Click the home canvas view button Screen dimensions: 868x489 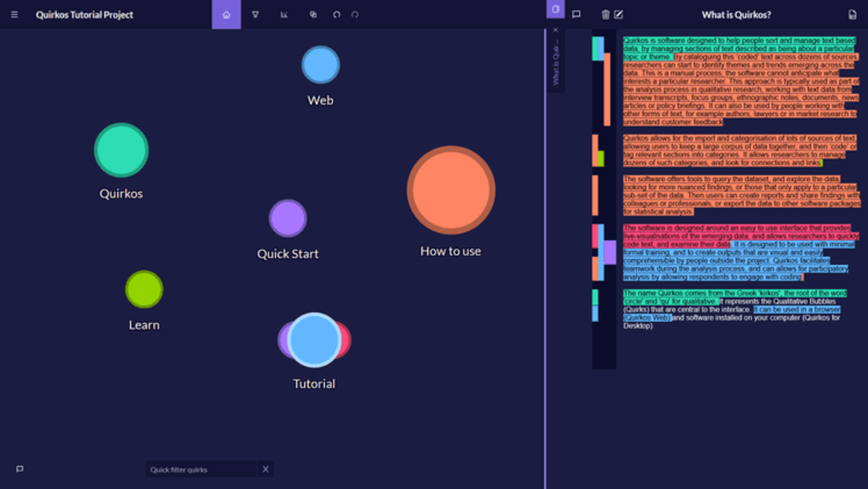[226, 15]
